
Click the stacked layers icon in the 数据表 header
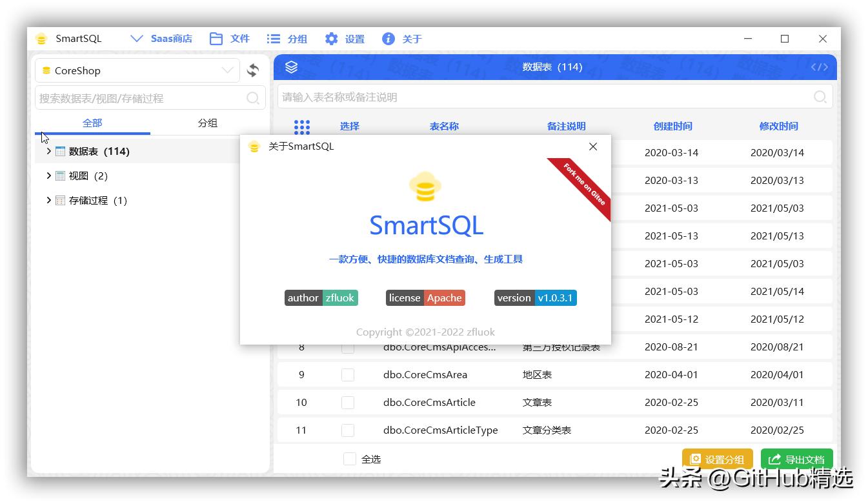[291, 66]
